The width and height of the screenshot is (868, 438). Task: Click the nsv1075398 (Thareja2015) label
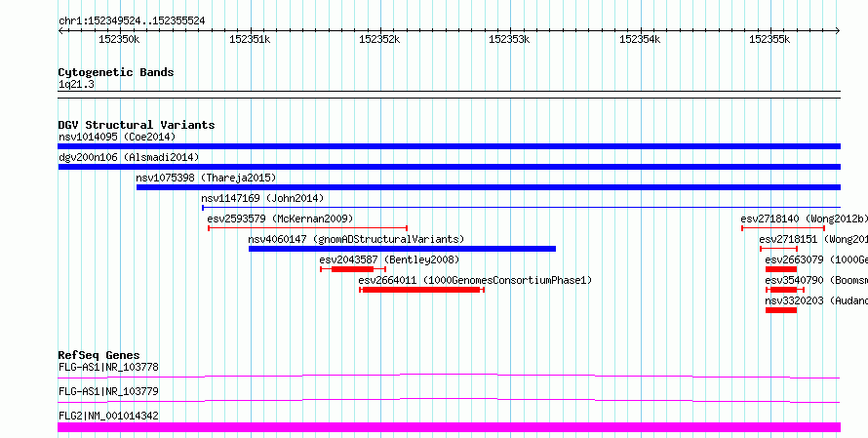[x=206, y=178]
